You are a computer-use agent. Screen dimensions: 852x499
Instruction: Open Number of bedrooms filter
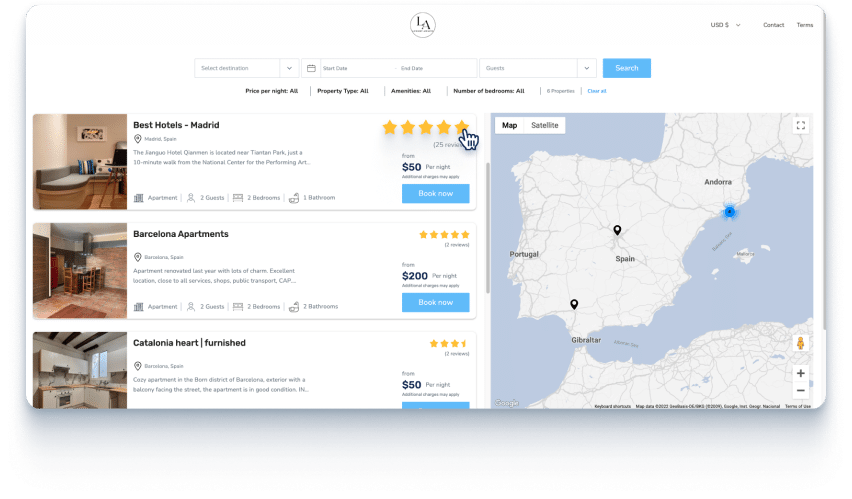tap(489, 91)
